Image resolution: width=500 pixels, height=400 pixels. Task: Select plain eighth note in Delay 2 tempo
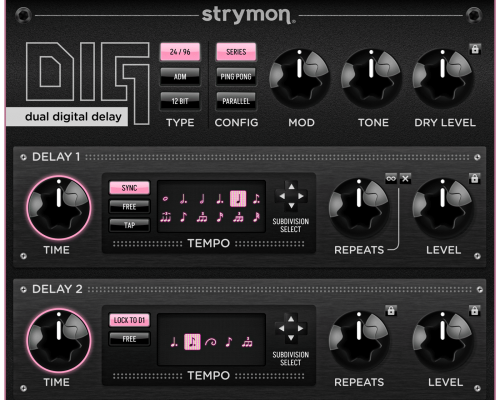point(229,342)
